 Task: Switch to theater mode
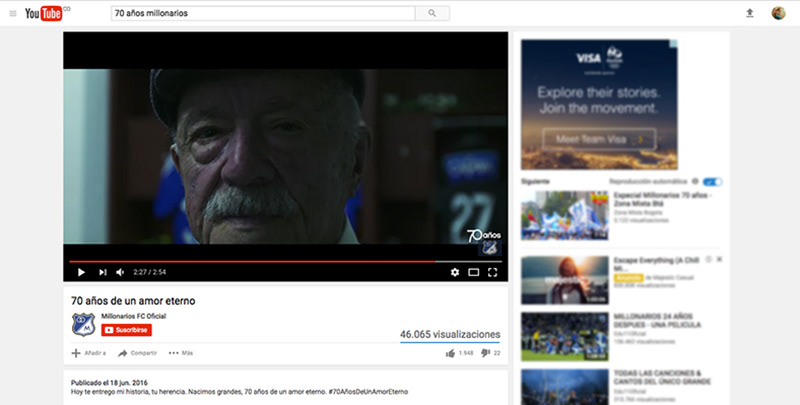click(473, 272)
